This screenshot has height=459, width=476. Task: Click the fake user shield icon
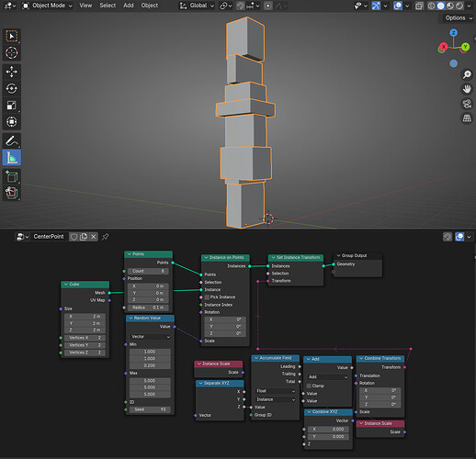point(74,237)
